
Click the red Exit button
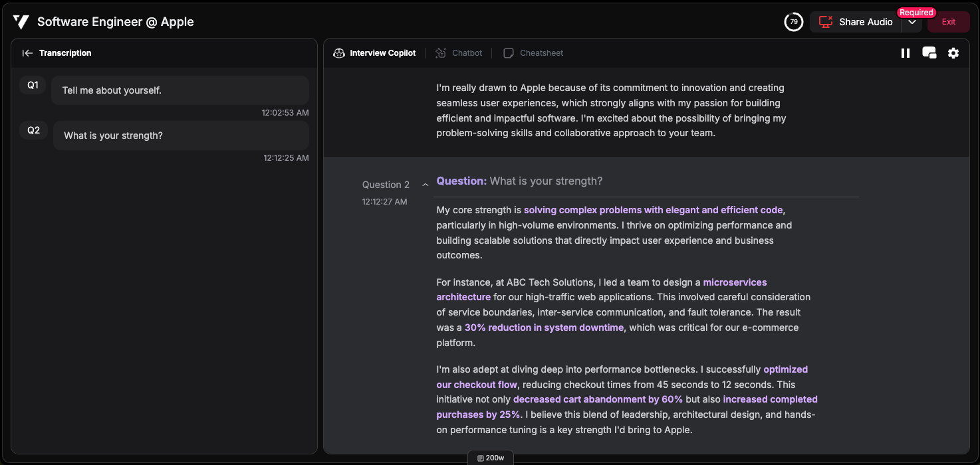(x=948, y=22)
